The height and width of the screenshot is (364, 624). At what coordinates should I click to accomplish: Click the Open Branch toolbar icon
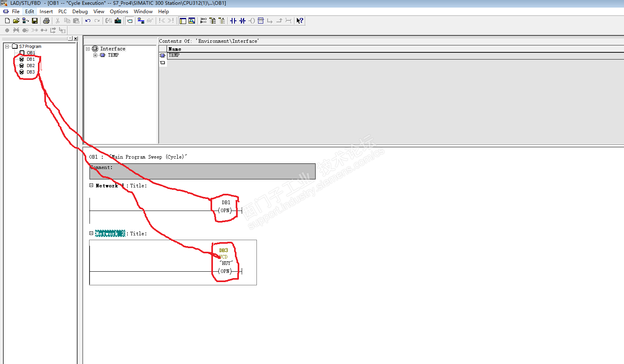(x=270, y=21)
